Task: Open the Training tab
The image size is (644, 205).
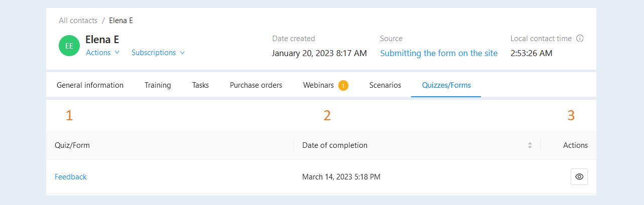Action: point(158,85)
